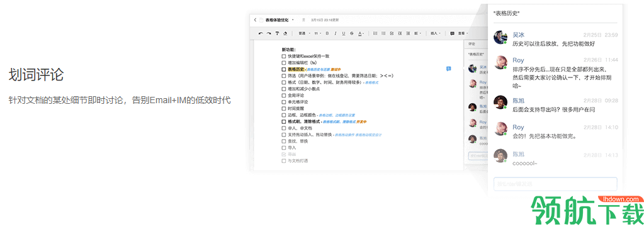Click the blue comment marker beside 表格历史 line
Image resolution: width=644 pixels, height=229 pixels.
pos(448,69)
